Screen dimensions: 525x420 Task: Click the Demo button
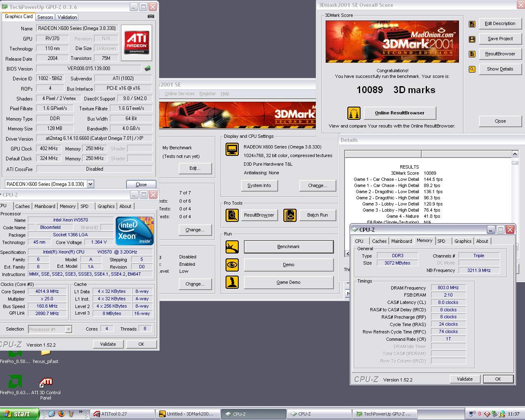[x=289, y=265]
